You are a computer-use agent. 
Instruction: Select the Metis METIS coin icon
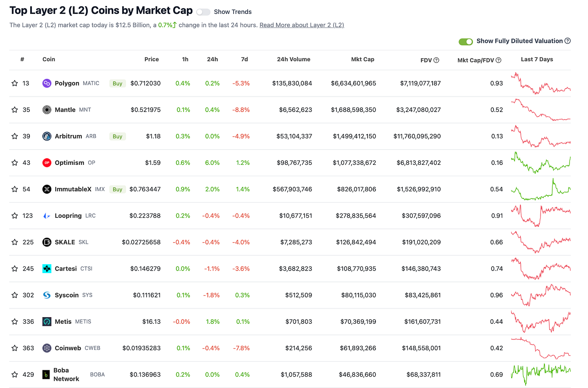tap(46, 321)
